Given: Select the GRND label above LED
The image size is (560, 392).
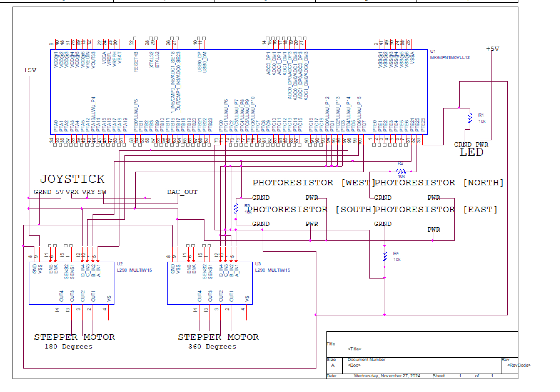Looking at the screenshot, I should [x=463, y=144].
